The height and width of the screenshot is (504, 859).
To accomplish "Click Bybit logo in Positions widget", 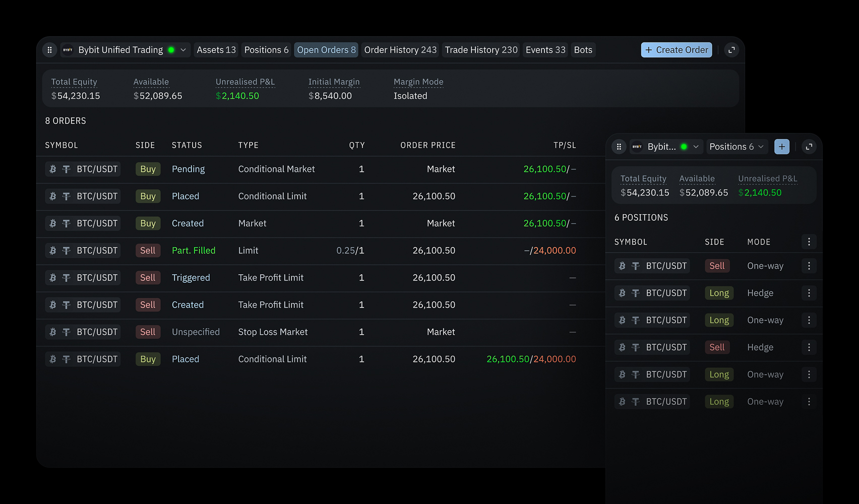I will (x=637, y=147).
